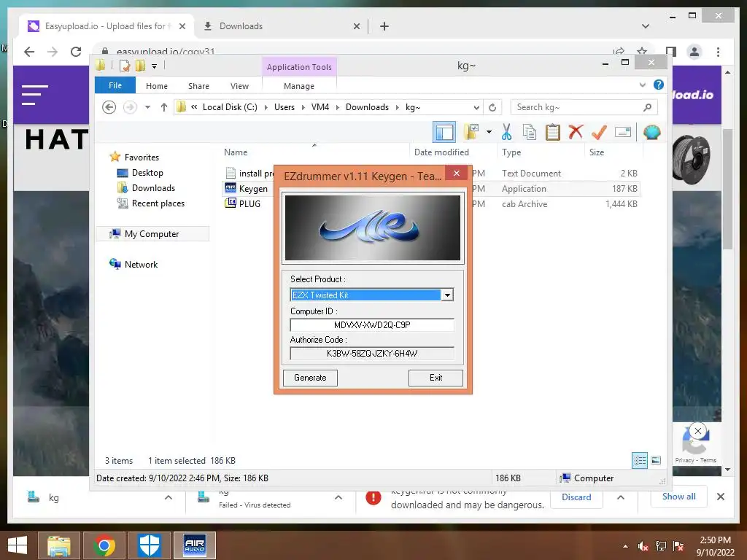
Task: Click the Authorize Code field
Action: click(372, 354)
